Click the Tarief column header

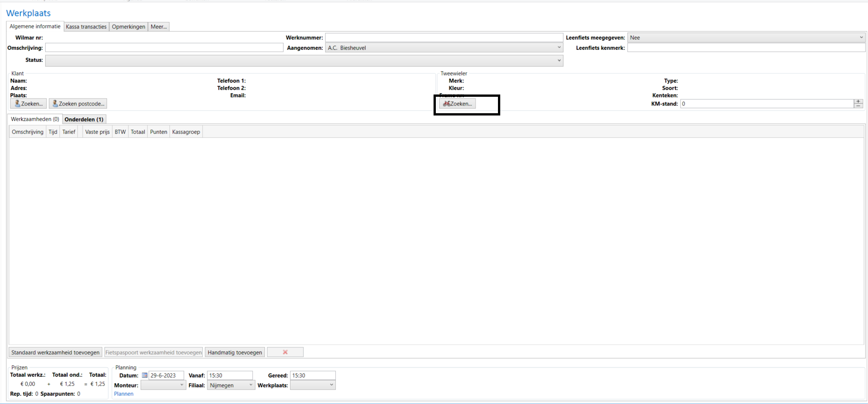[x=69, y=132]
